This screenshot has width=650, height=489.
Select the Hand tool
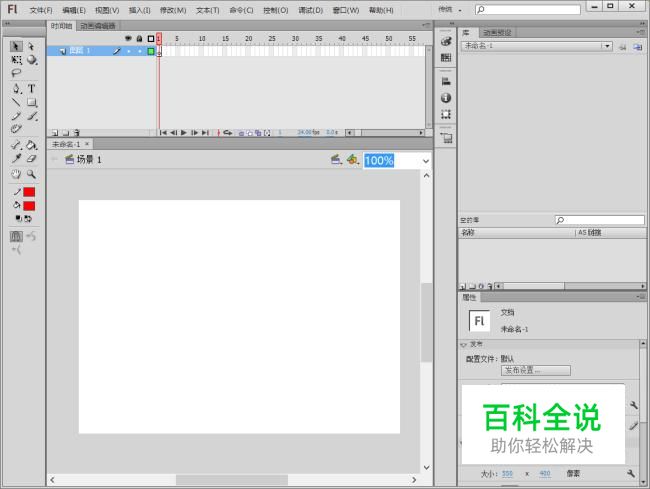click(x=16, y=174)
